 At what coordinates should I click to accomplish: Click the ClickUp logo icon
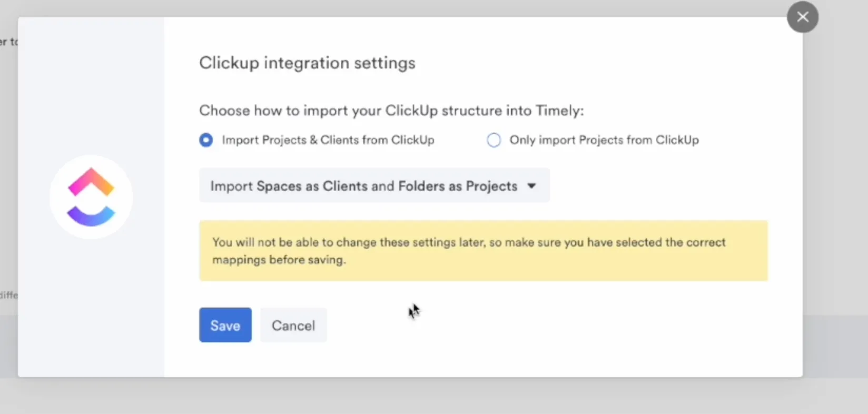click(91, 197)
